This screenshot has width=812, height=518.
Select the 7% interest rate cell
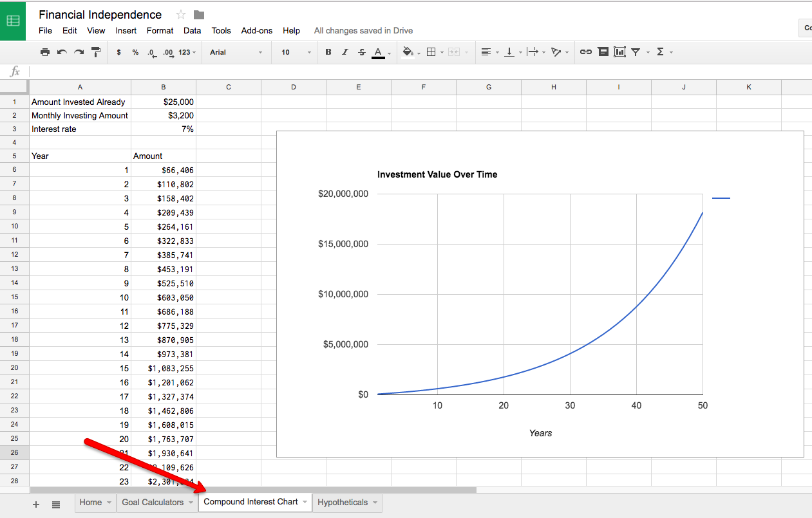pyautogui.click(x=164, y=129)
